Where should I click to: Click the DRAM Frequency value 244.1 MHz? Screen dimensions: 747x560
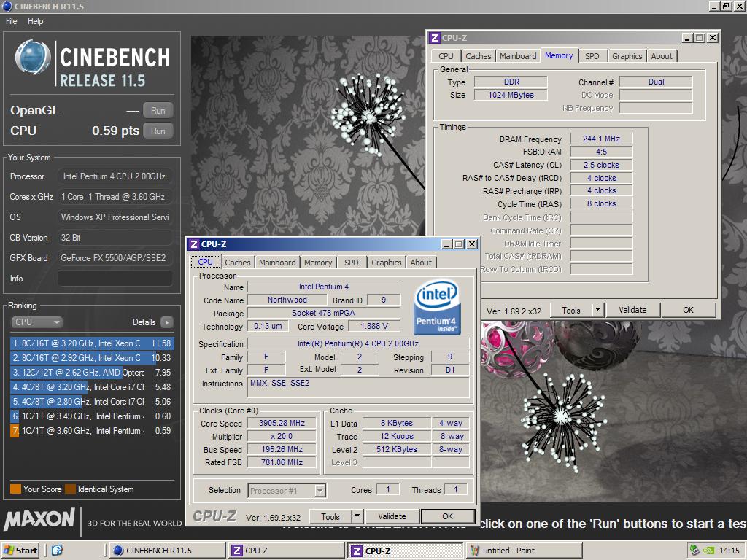coord(601,139)
